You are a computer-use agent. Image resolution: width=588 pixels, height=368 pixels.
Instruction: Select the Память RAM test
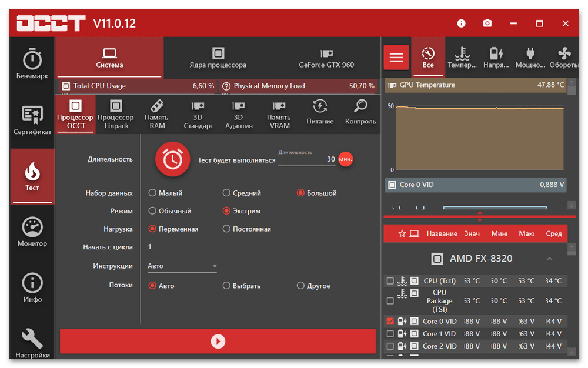[156, 114]
